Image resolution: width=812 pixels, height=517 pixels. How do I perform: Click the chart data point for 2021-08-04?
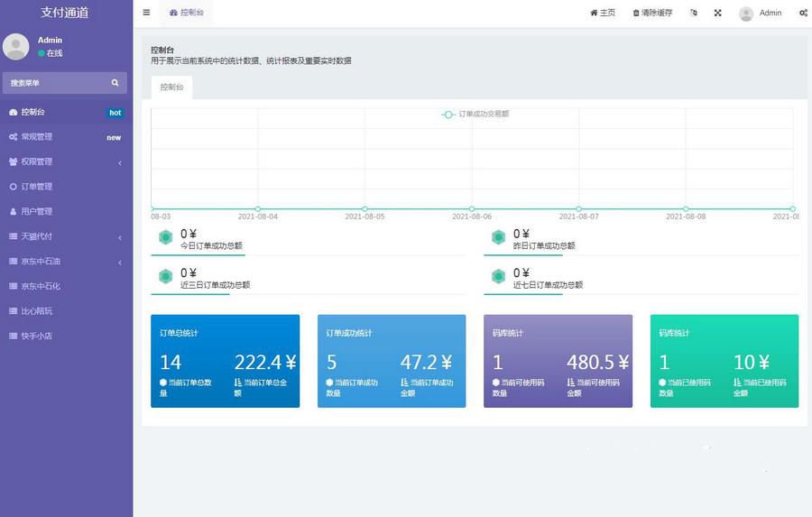pyautogui.click(x=258, y=208)
